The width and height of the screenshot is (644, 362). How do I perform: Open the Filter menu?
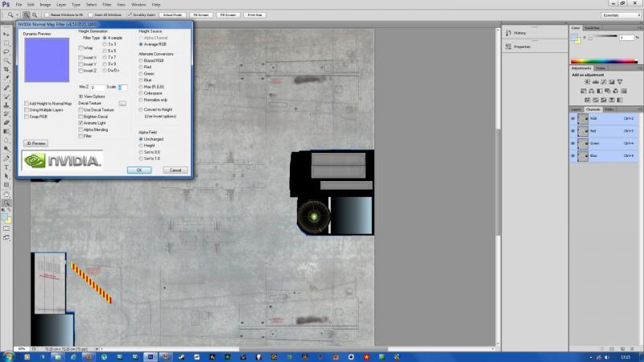pyautogui.click(x=107, y=5)
